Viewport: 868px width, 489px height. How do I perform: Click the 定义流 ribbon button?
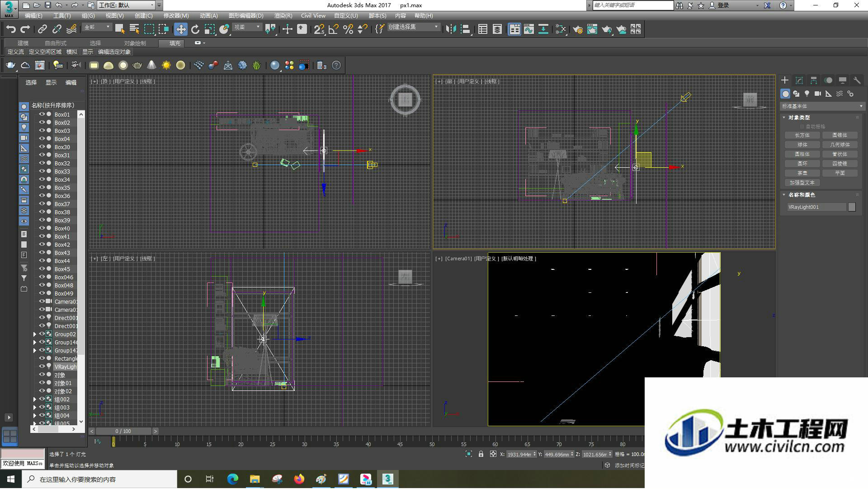[x=16, y=52]
